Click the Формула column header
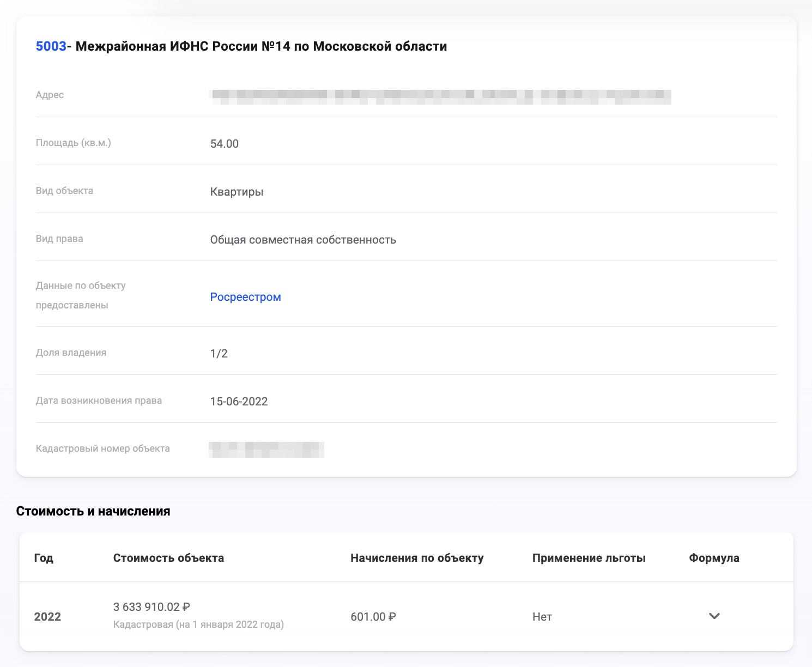Image resolution: width=812 pixels, height=667 pixels. click(714, 558)
